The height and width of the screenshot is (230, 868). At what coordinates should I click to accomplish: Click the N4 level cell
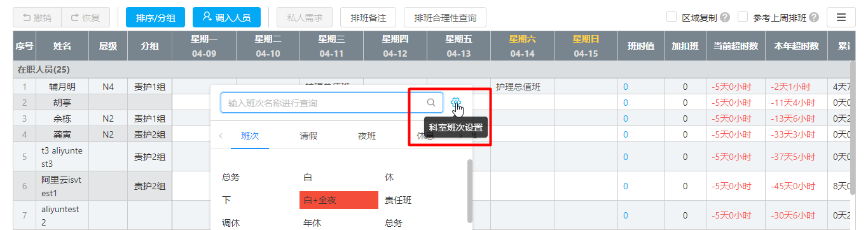click(108, 86)
